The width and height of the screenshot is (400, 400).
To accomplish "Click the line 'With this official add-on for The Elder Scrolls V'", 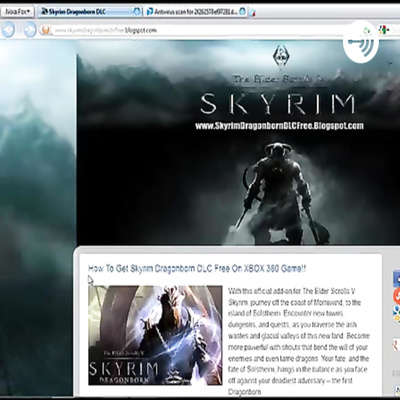I will pos(292,291).
